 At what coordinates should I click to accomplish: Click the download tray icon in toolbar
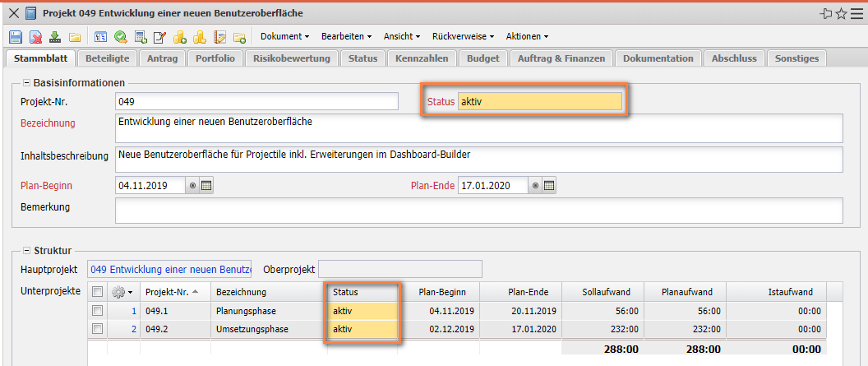pos(55,37)
